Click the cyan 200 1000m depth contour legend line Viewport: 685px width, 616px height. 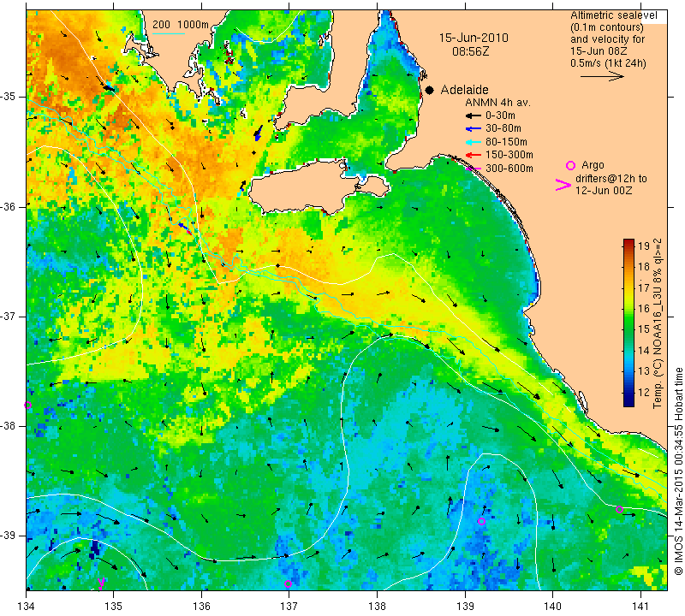pyautogui.click(x=169, y=33)
